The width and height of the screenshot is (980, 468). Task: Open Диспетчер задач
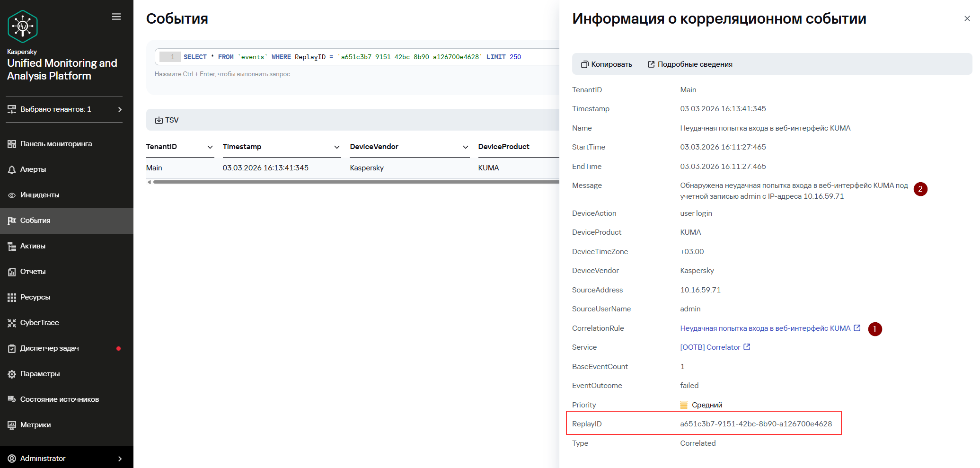[x=67, y=348]
